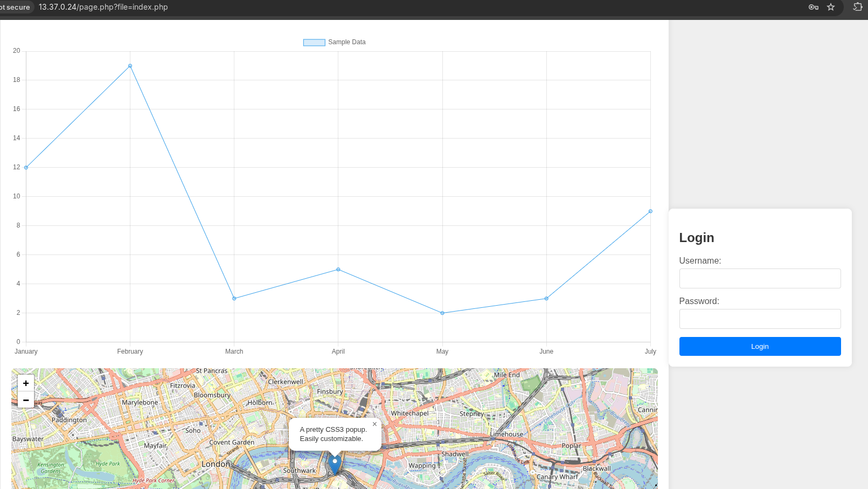Image resolution: width=868 pixels, height=489 pixels.
Task: Click the Password input field
Action: (x=759, y=319)
